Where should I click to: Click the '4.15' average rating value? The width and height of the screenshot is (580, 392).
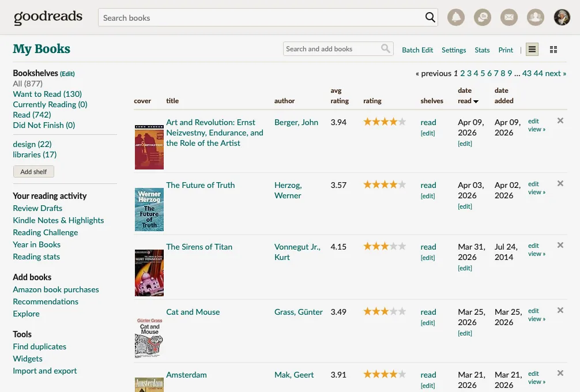coord(338,247)
